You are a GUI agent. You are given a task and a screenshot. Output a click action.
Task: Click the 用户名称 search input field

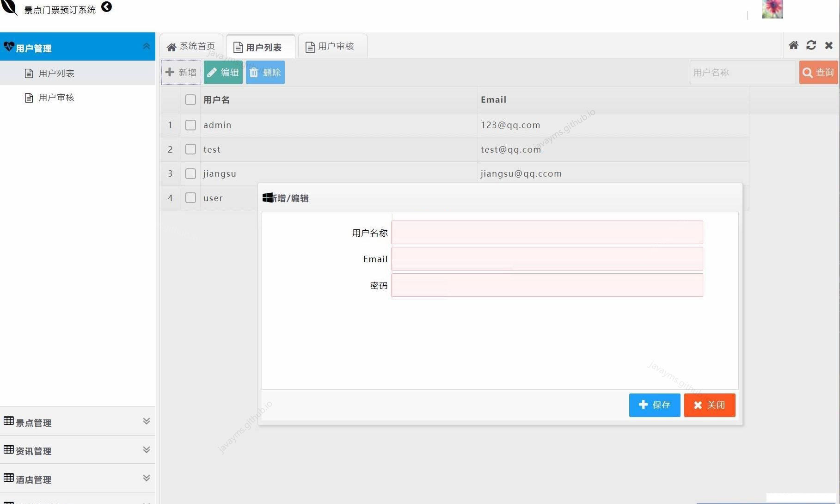point(742,72)
